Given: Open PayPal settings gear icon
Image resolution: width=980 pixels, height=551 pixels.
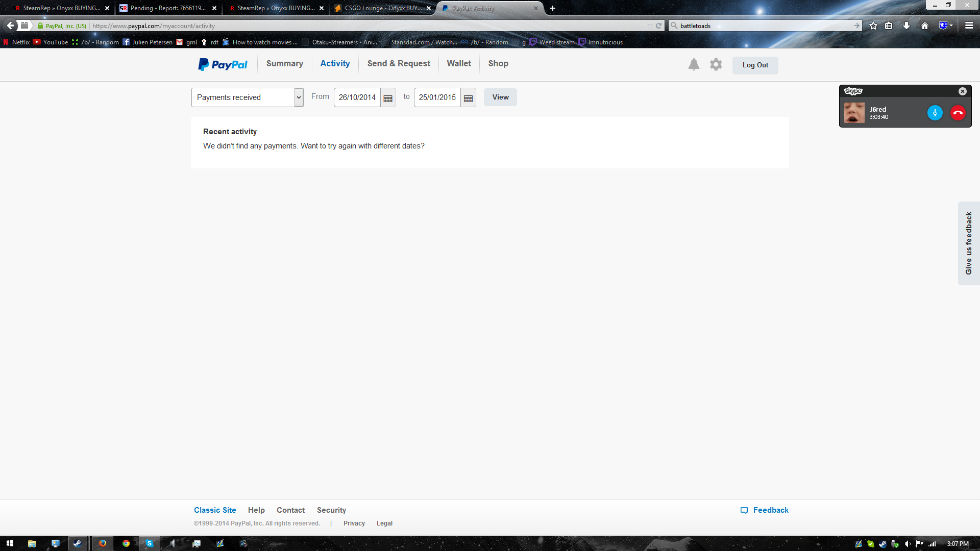Looking at the screenshot, I should click(716, 64).
